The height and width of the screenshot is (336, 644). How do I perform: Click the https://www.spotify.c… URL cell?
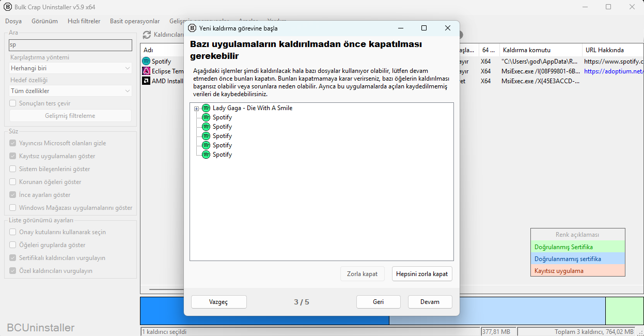click(x=614, y=61)
